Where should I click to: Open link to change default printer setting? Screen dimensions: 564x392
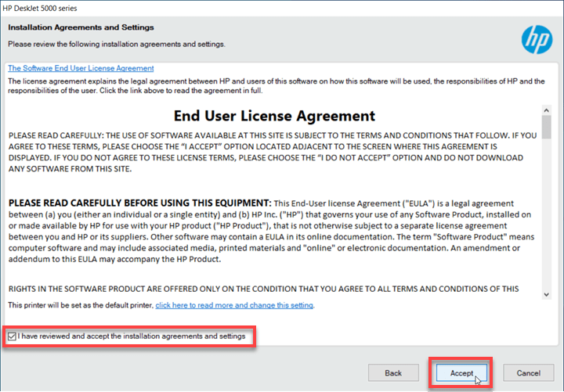(x=234, y=305)
